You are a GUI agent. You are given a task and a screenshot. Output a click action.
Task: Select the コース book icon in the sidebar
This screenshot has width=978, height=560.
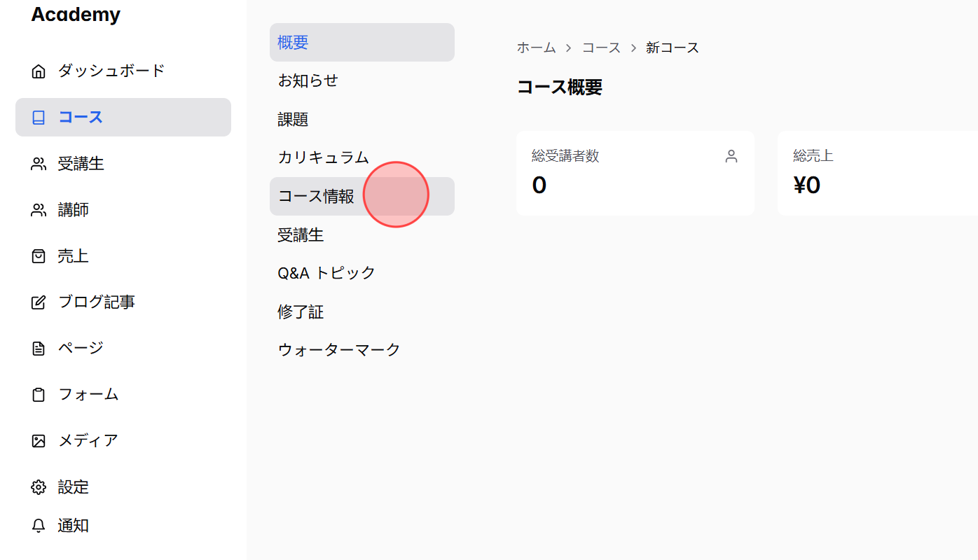39,117
